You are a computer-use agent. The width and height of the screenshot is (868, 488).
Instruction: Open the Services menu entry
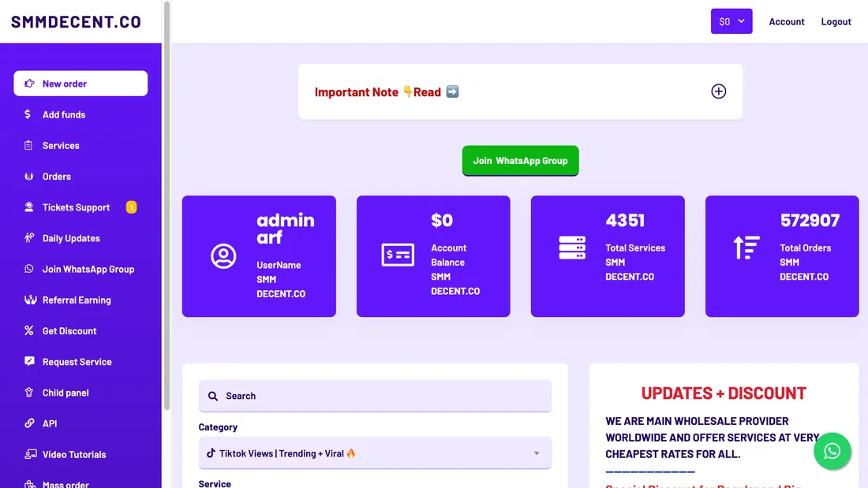tap(80, 146)
